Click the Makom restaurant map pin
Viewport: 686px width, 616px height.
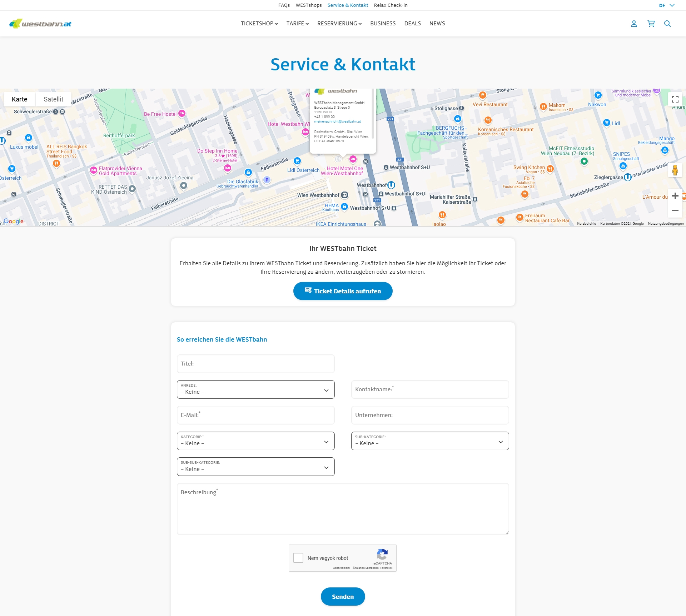click(x=543, y=106)
